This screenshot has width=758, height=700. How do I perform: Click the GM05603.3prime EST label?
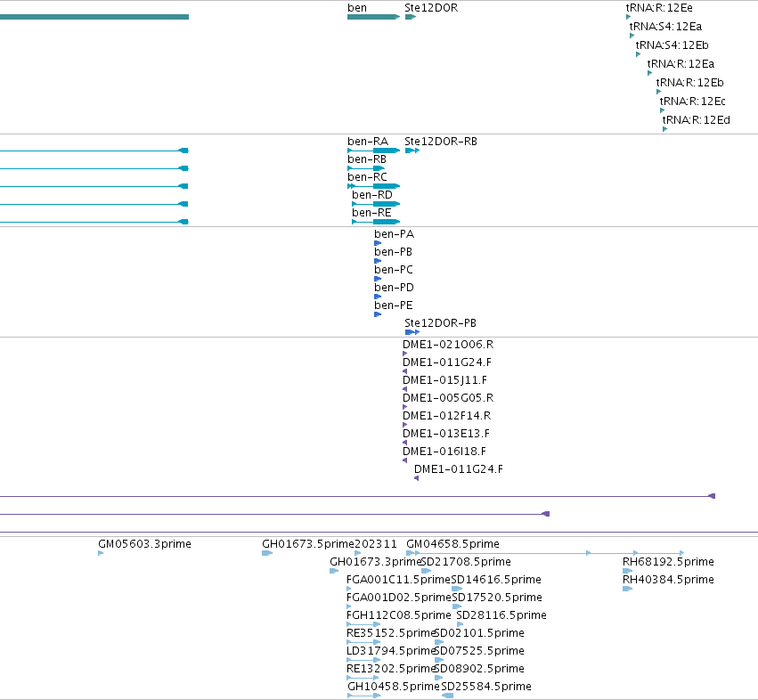point(144,544)
